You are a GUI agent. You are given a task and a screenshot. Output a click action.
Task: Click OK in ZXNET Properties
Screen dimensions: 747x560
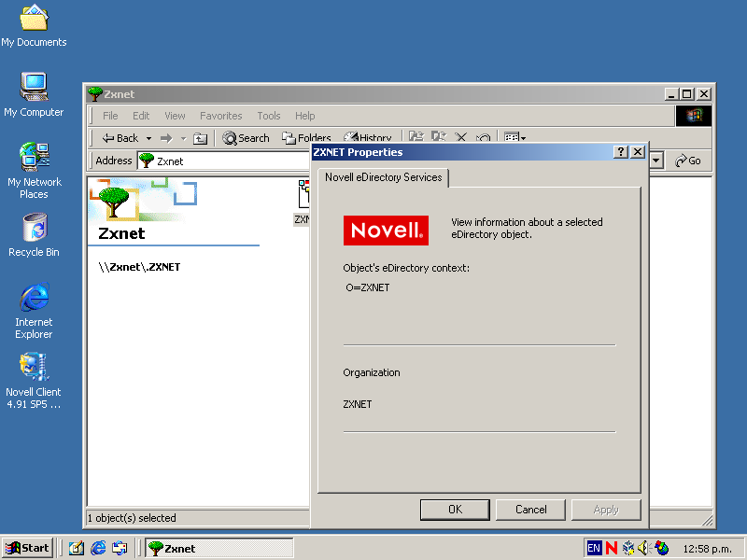(455, 510)
